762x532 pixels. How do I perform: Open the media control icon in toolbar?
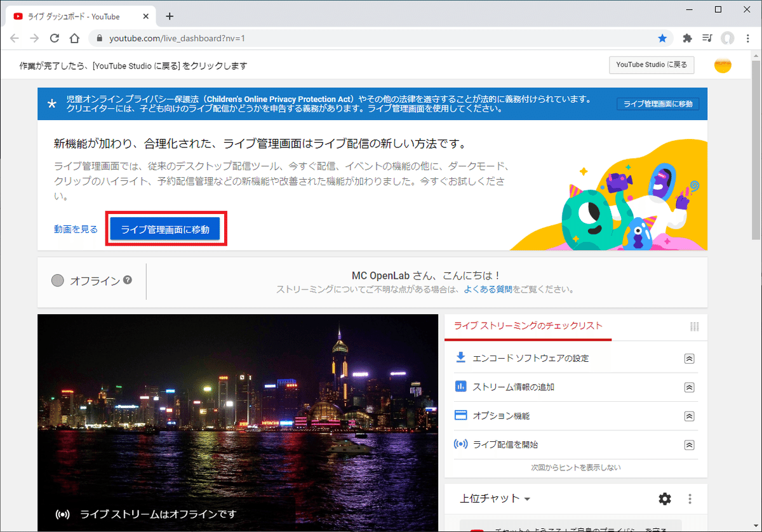tap(707, 38)
